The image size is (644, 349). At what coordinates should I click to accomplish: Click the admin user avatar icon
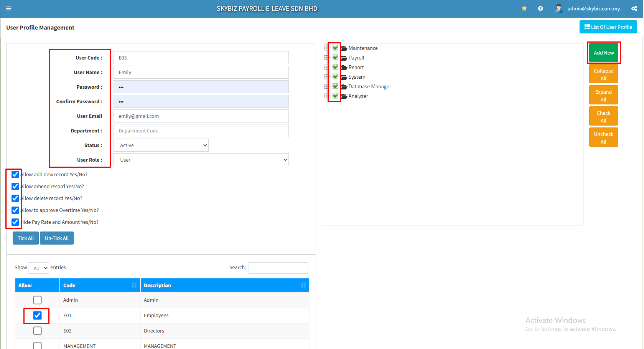point(558,8)
